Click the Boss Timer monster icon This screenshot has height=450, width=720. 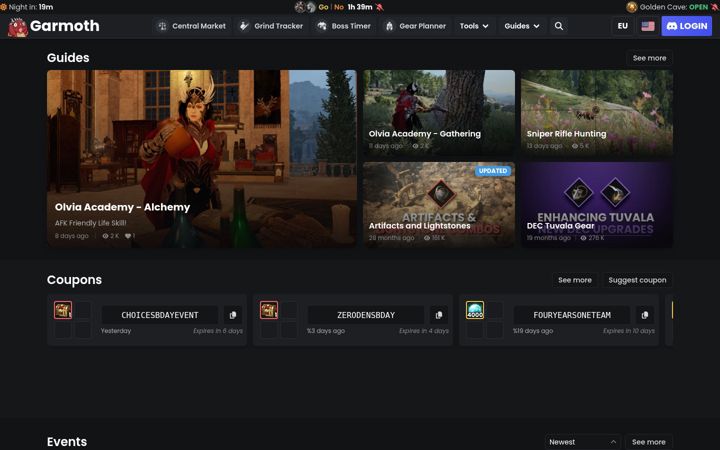322,26
